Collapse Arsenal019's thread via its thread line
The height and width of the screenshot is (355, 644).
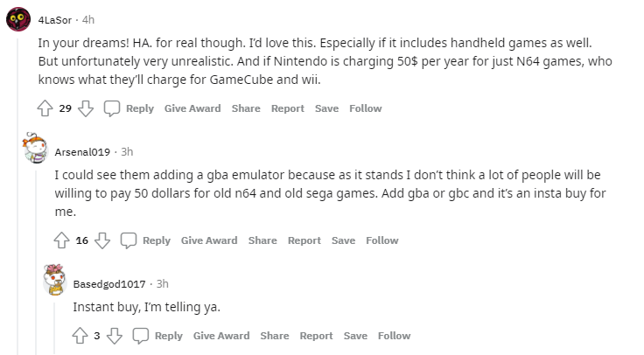pos(35,262)
